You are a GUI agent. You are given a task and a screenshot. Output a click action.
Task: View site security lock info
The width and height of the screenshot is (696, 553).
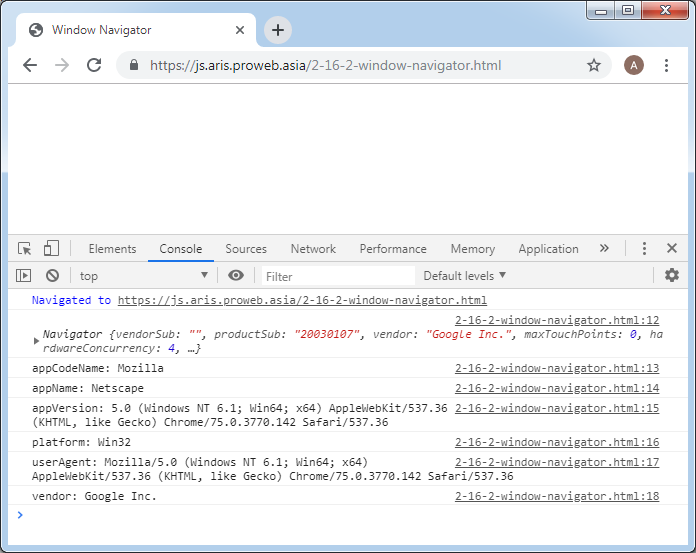click(134, 65)
